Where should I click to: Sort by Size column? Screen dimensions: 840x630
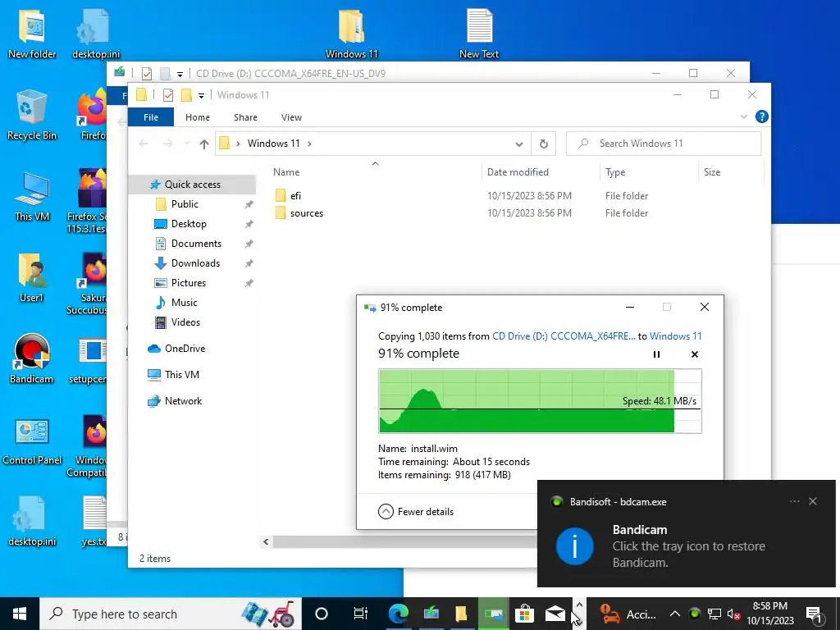point(711,172)
